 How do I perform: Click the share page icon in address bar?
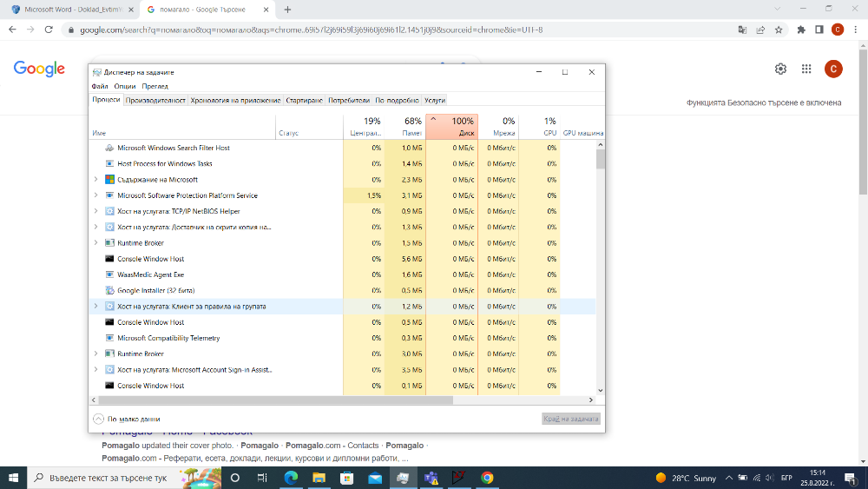(x=760, y=30)
